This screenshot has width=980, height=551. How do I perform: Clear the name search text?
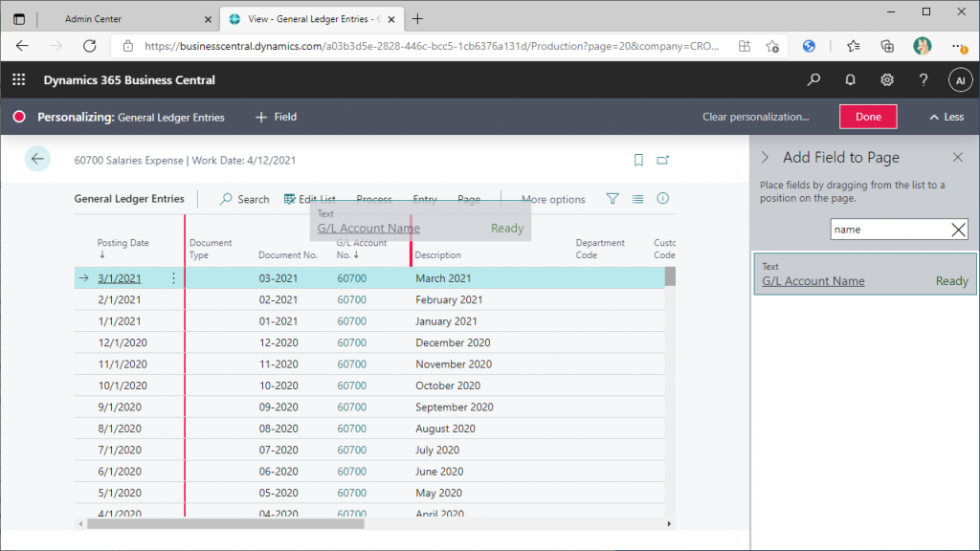pyautogui.click(x=958, y=230)
